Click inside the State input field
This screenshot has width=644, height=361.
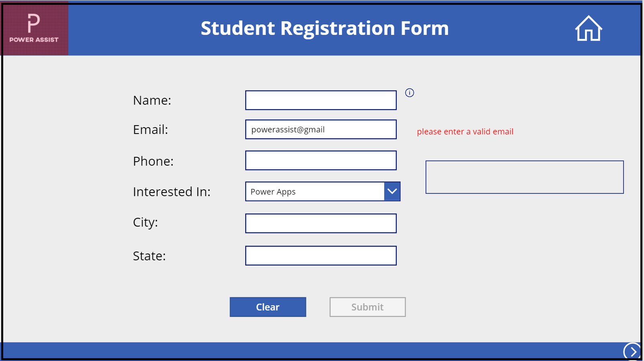coord(320,256)
